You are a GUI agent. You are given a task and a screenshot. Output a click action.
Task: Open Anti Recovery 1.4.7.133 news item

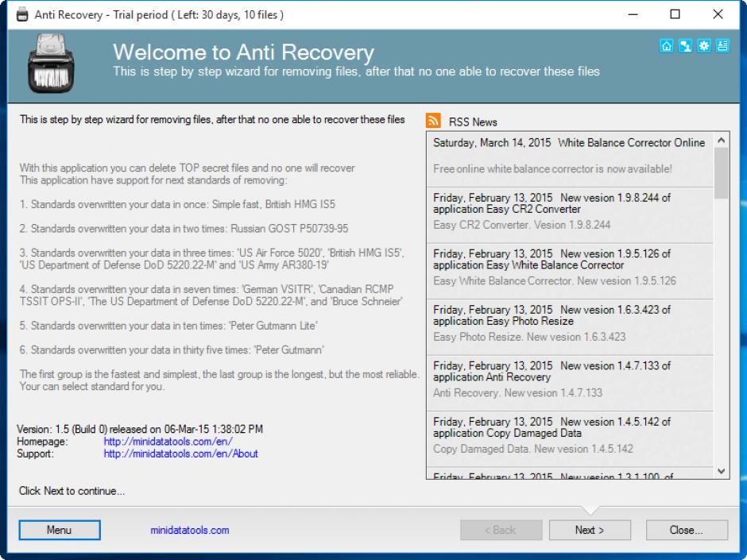coord(570,383)
